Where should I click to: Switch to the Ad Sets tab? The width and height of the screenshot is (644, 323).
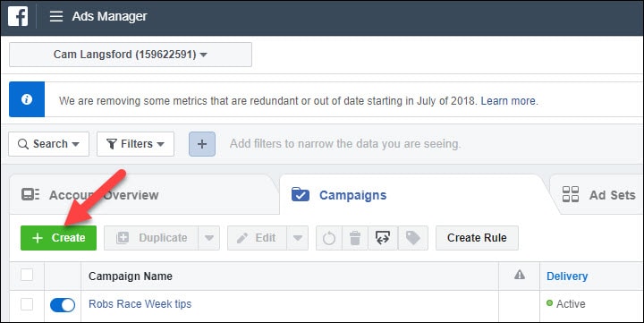tap(598, 195)
